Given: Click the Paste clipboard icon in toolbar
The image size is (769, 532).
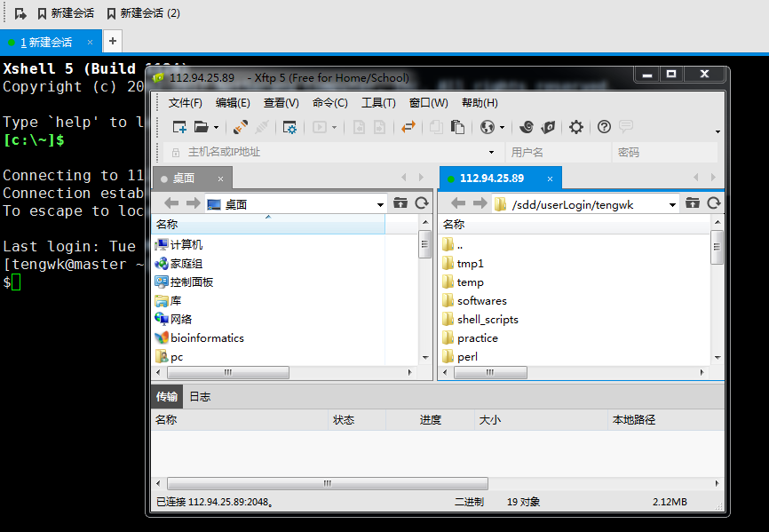Looking at the screenshot, I should click(457, 128).
